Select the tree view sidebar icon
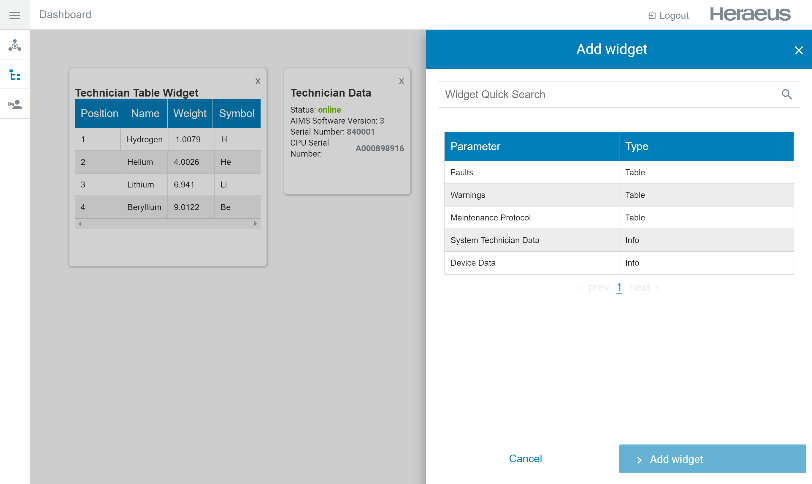812x484 pixels. pos(14,75)
